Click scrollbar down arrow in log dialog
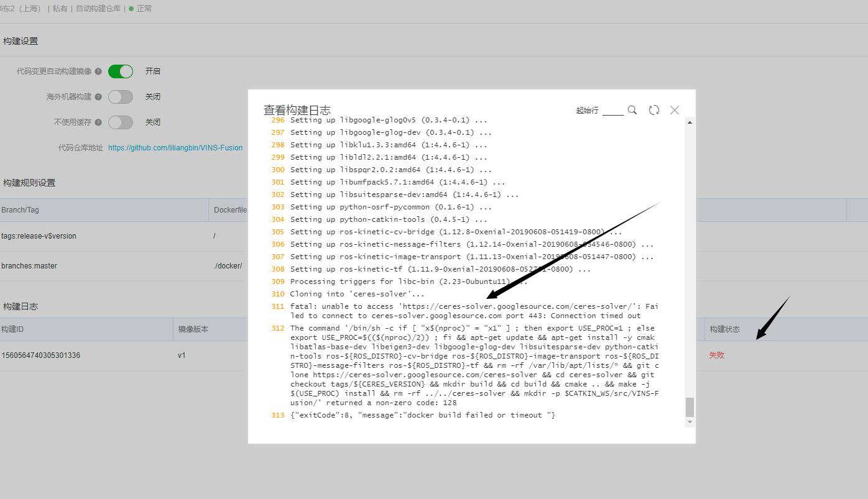This screenshot has width=868, height=499. point(690,422)
